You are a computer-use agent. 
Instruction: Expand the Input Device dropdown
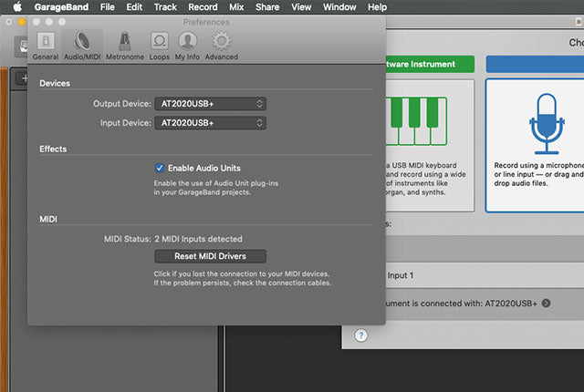point(209,122)
